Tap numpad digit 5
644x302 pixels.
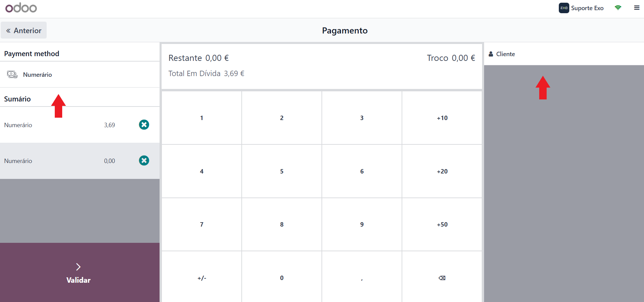click(x=282, y=171)
